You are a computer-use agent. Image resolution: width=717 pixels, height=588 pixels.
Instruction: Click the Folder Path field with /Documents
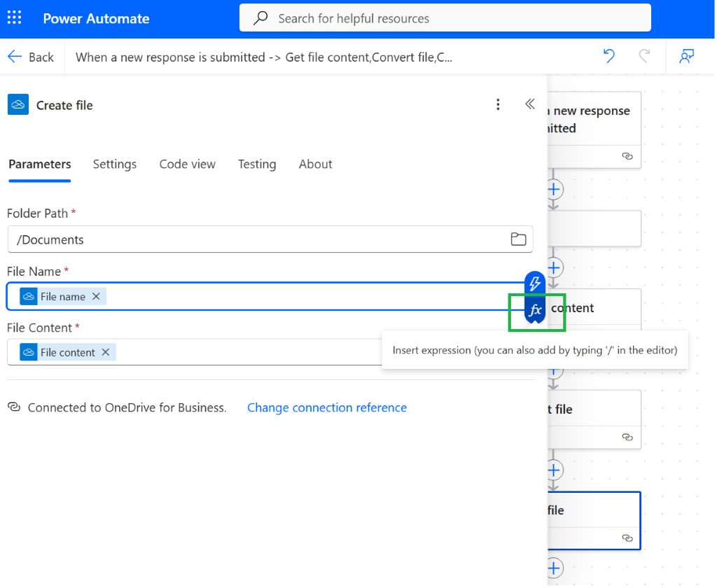point(270,239)
